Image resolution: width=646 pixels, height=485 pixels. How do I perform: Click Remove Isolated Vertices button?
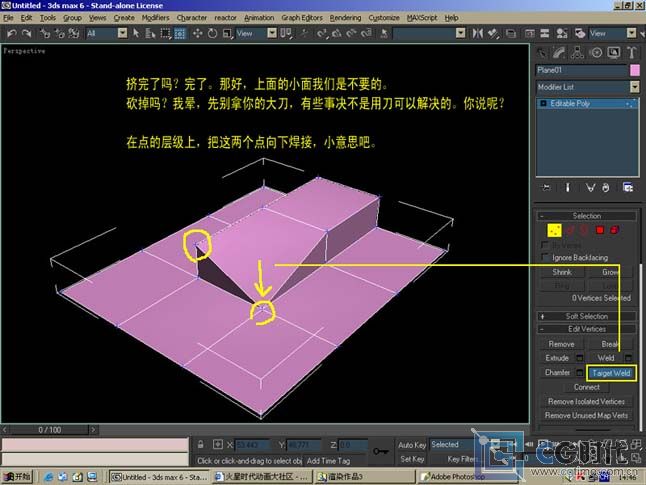[586, 401]
